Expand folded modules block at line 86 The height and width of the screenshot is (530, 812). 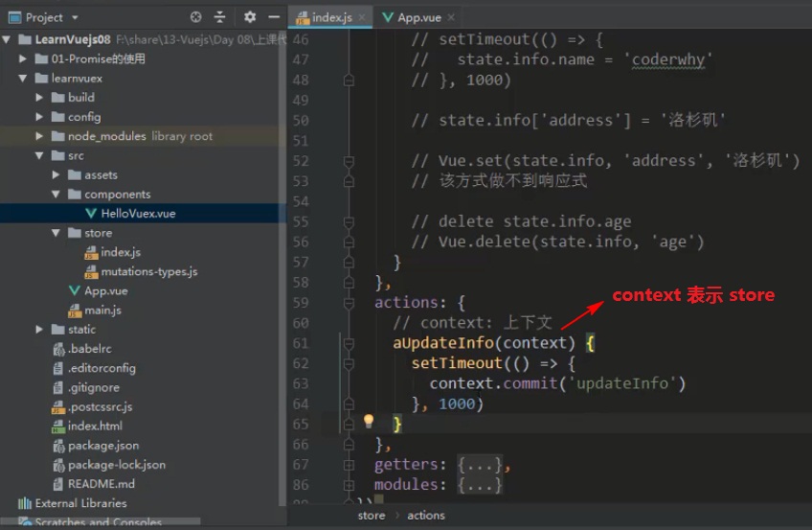350,485
